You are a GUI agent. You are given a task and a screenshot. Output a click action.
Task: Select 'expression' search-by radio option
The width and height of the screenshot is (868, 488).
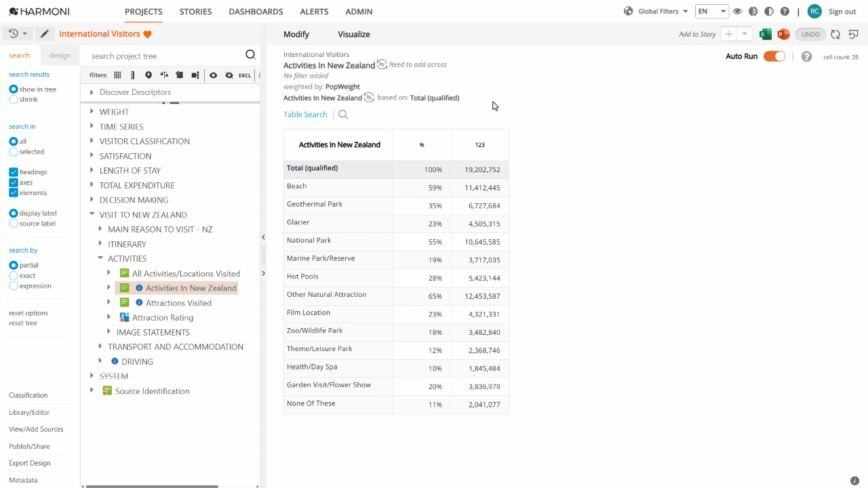14,286
